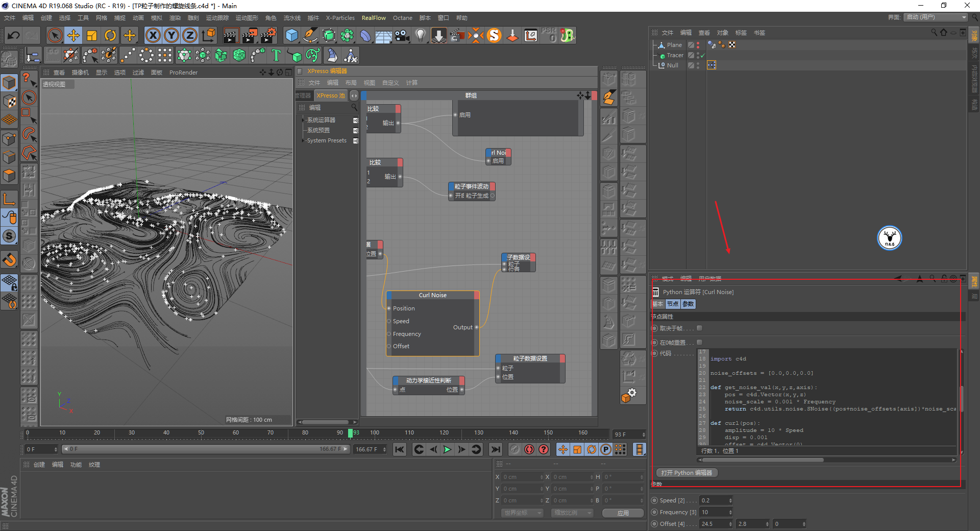Select the Curl Noise node title
The image size is (980, 531).
coord(432,295)
